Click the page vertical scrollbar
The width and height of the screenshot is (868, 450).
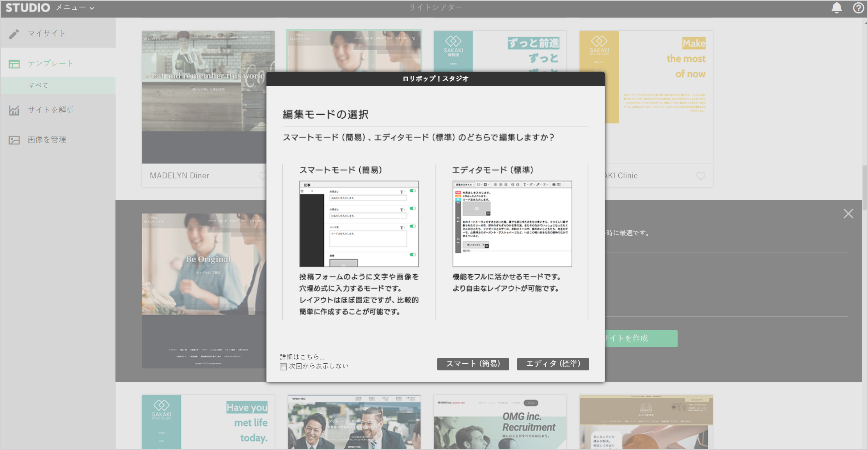click(864, 187)
